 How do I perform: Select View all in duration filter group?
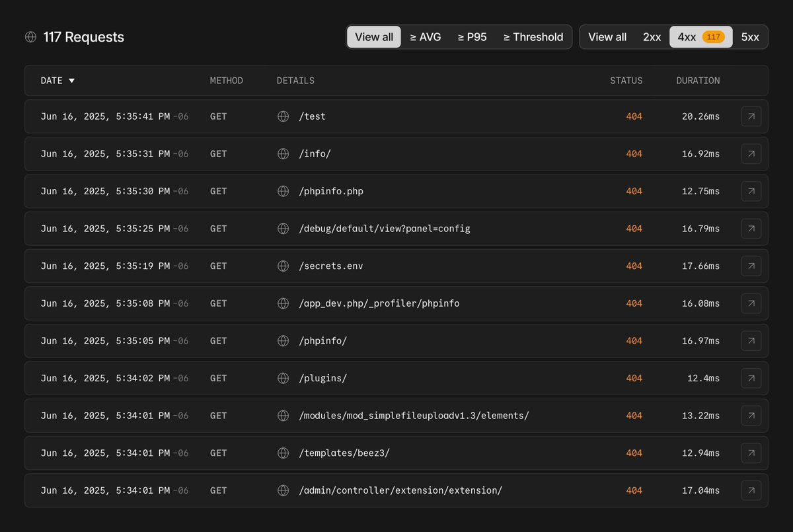pos(374,37)
